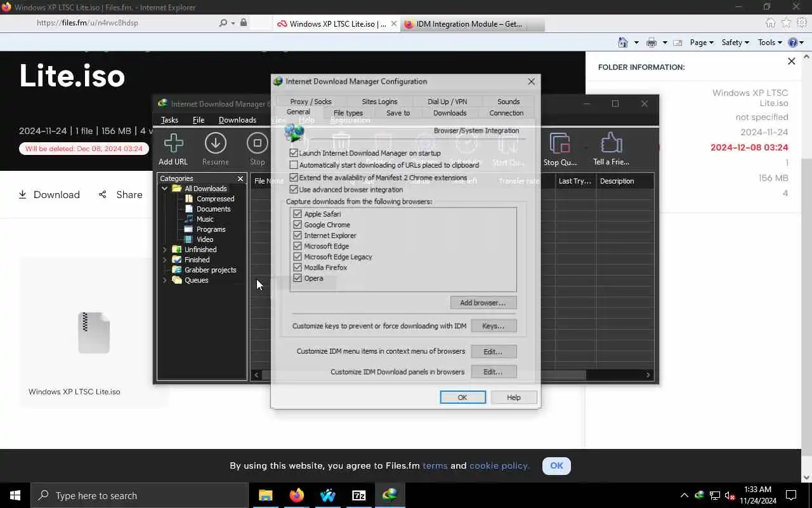Screen dimensions: 812x508
Task: Click the Tell a Friend thumbs-up icon
Action: tap(611, 143)
